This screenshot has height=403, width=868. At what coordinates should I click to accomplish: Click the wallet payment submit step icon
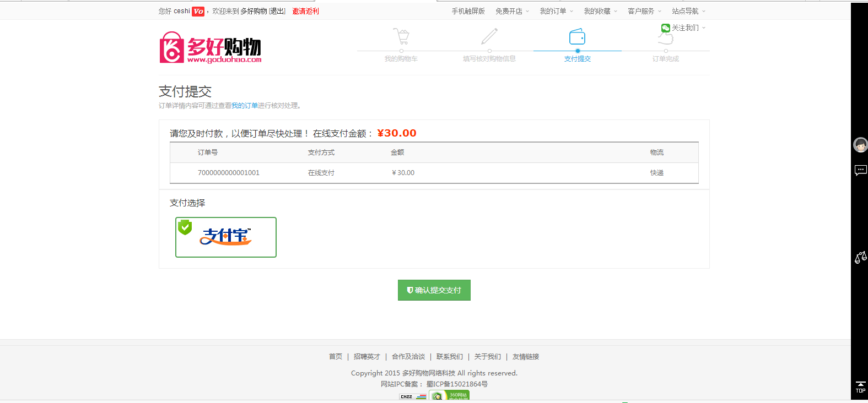(x=577, y=36)
